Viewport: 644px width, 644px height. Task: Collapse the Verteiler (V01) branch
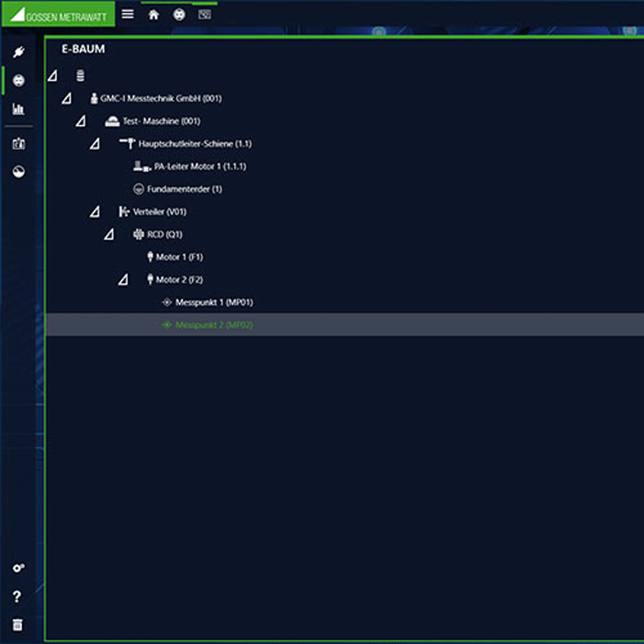[95, 212]
